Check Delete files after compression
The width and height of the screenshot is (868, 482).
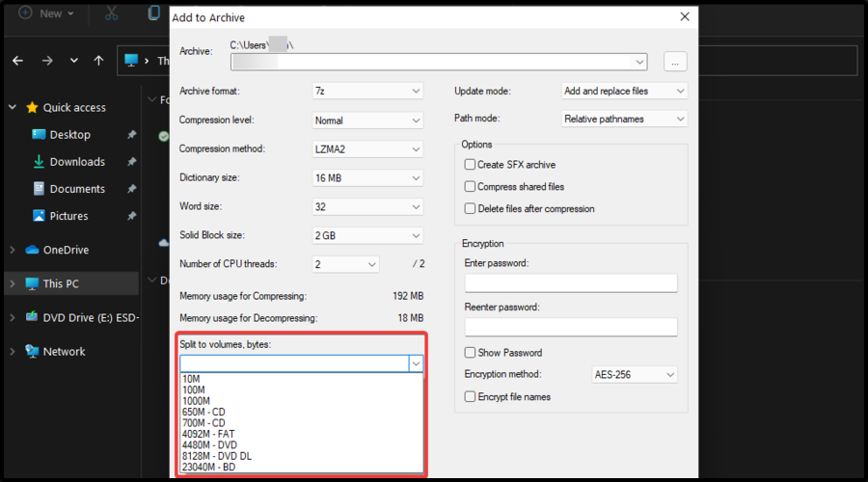[x=471, y=209]
